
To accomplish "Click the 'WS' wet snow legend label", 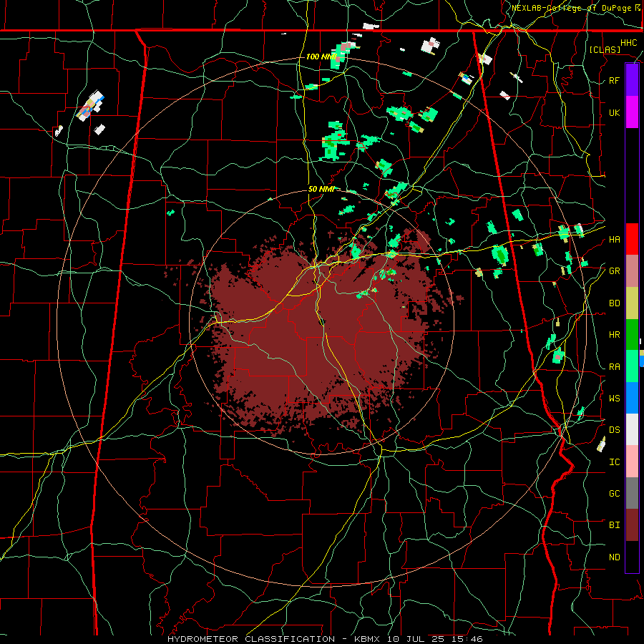I will pos(615,399).
